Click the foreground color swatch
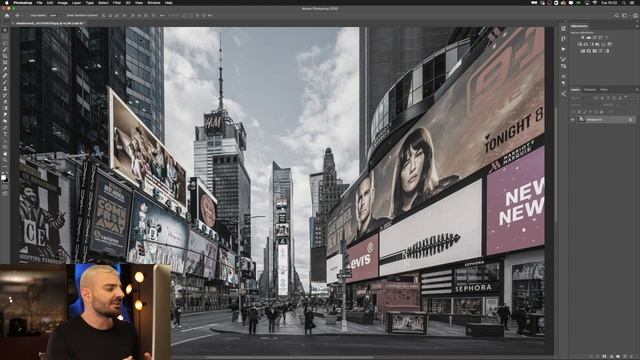This screenshot has height=360, width=640. pyautogui.click(x=4, y=177)
